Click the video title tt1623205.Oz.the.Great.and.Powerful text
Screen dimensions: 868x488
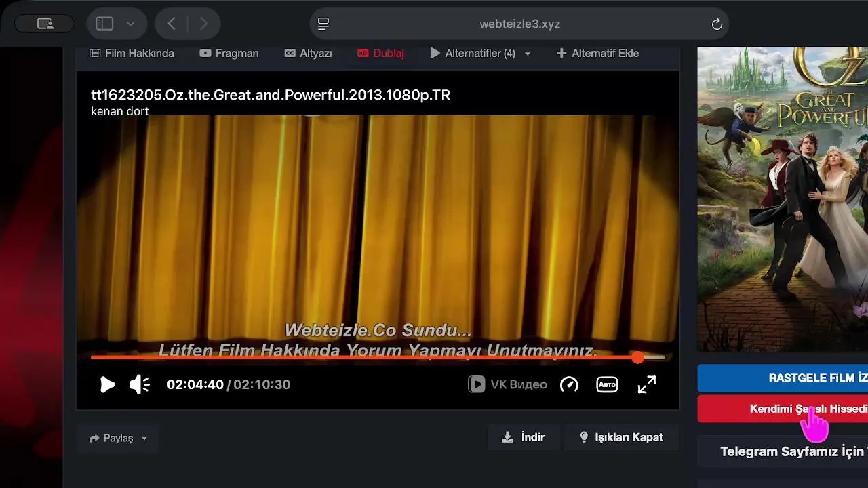pyautogui.click(x=271, y=95)
